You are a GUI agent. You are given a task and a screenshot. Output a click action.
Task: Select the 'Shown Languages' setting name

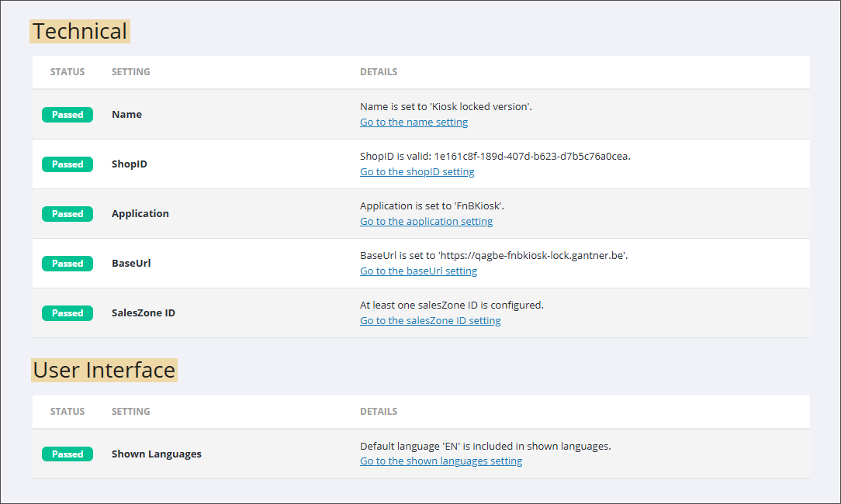tap(156, 454)
